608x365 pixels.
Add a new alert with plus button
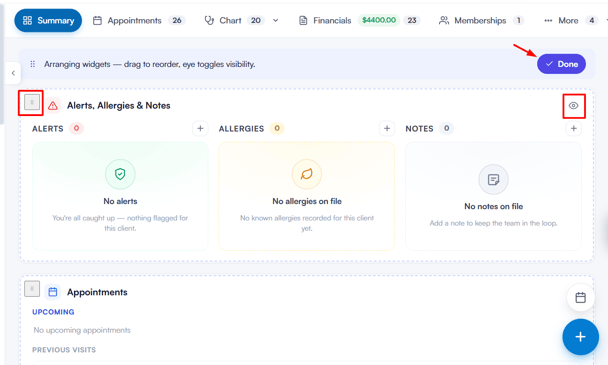point(200,128)
